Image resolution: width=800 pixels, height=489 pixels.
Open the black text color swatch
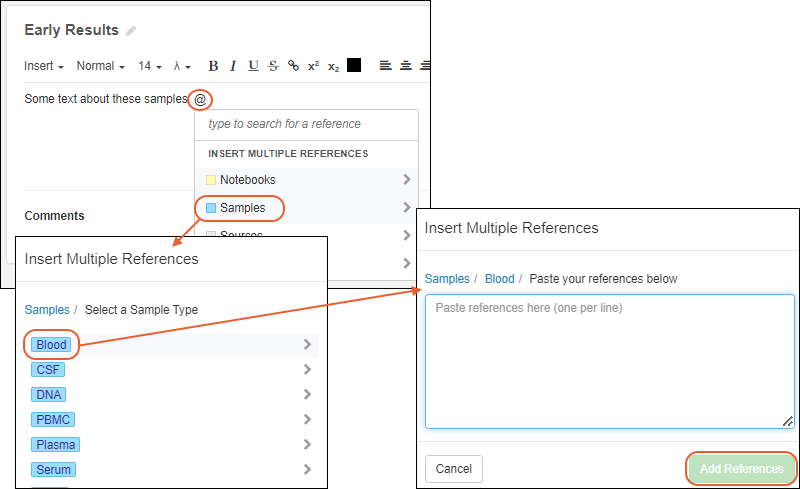(x=354, y=66)
